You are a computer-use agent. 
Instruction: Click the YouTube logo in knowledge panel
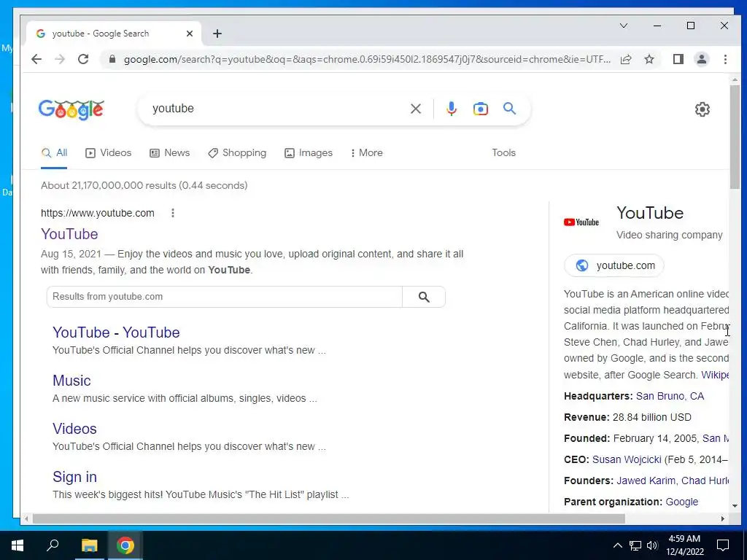pyautogui.click(x=581, y=222)
